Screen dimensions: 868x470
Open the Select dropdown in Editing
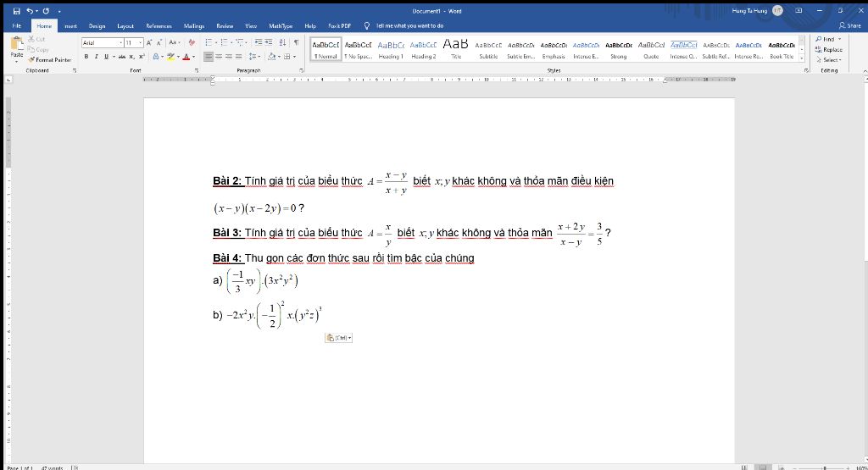829,60
